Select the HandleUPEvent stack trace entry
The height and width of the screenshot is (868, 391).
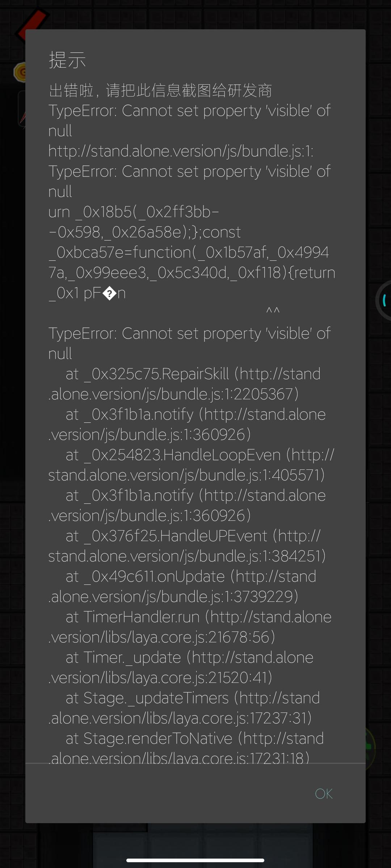click(x=187, y=546)
